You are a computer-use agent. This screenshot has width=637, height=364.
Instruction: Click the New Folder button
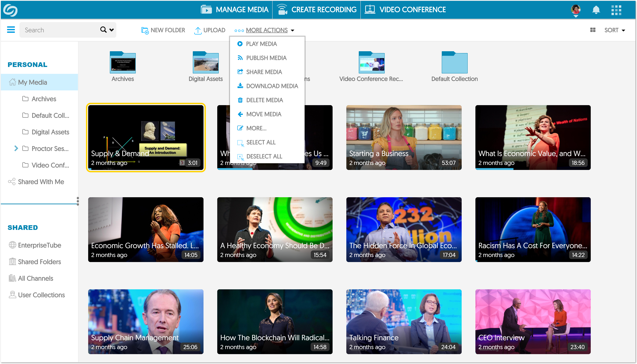pyautogui.click(x=163, y=30)
